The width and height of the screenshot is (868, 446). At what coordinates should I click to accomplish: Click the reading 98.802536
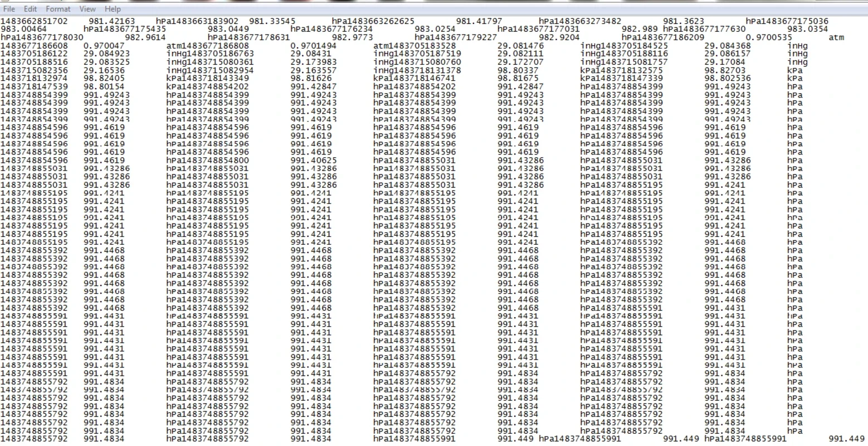[x=728, y=79]
